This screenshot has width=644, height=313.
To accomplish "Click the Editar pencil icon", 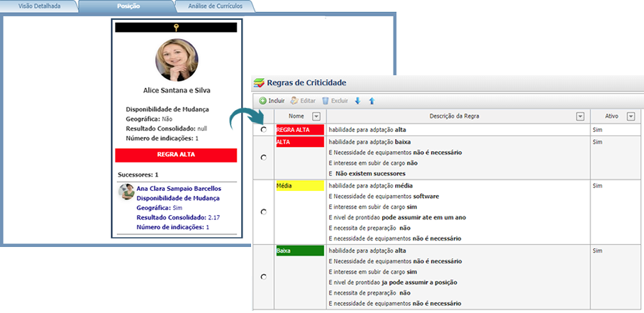I will click(294, 101).
